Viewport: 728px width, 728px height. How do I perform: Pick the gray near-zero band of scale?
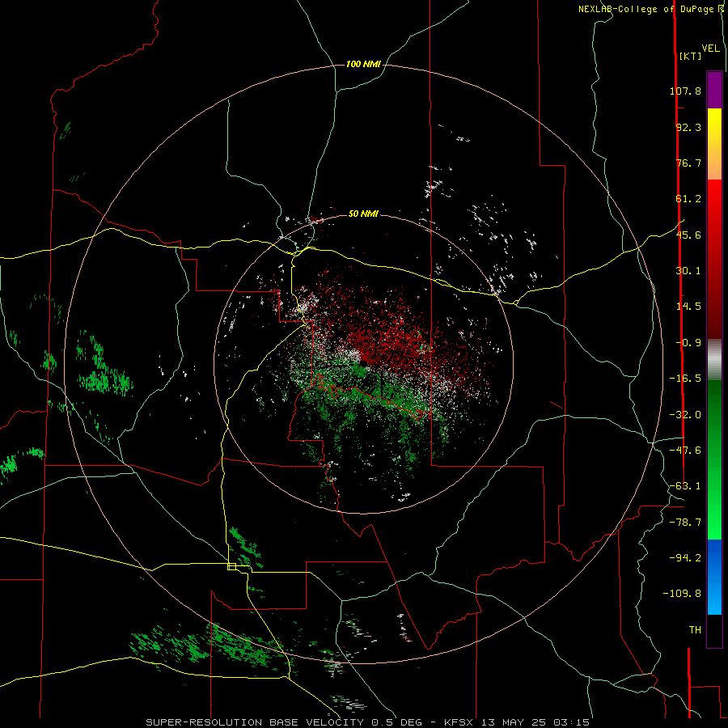click(714, 360)
